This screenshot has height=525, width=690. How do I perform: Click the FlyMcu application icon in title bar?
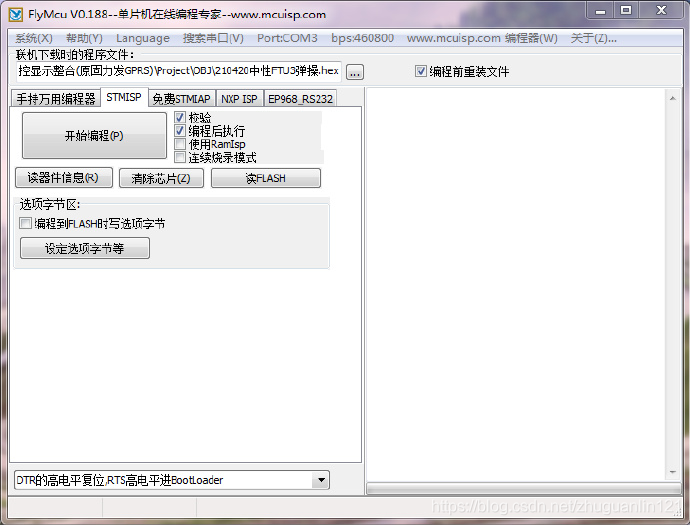point(16,14)
